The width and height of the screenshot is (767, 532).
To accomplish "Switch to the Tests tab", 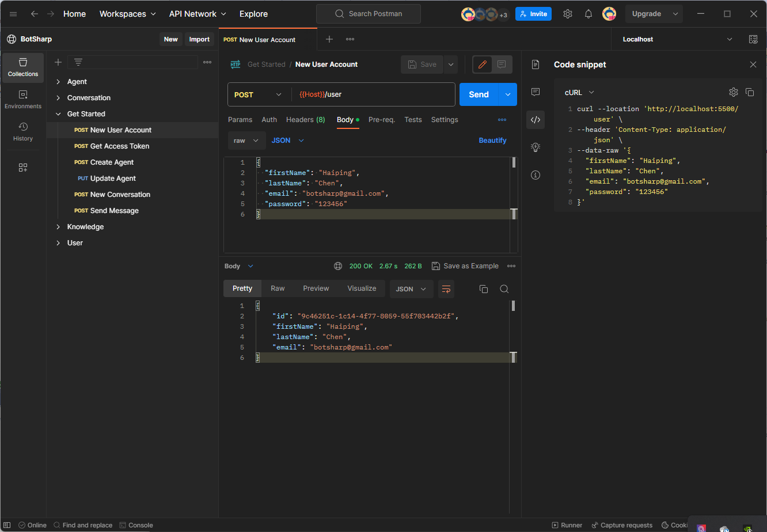I will pos(413,120).
